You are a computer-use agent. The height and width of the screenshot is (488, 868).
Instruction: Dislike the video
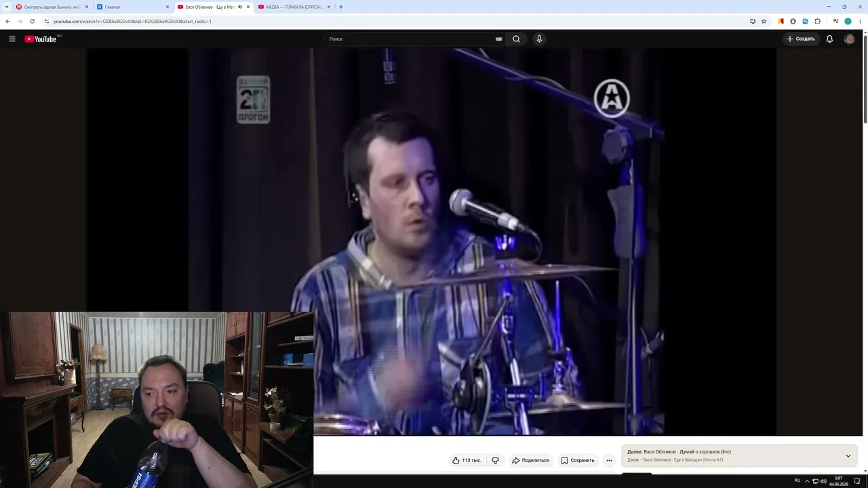(x=495, y=460)
